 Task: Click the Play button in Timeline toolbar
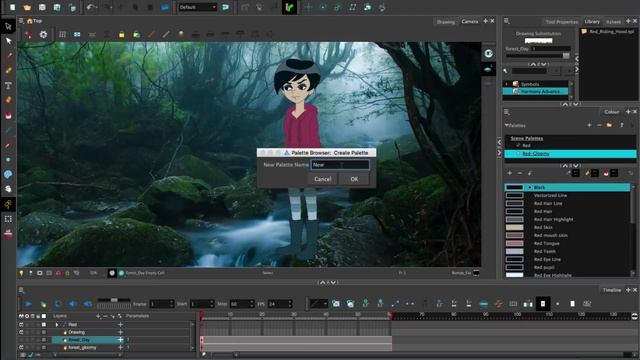[x=28, y=304]
